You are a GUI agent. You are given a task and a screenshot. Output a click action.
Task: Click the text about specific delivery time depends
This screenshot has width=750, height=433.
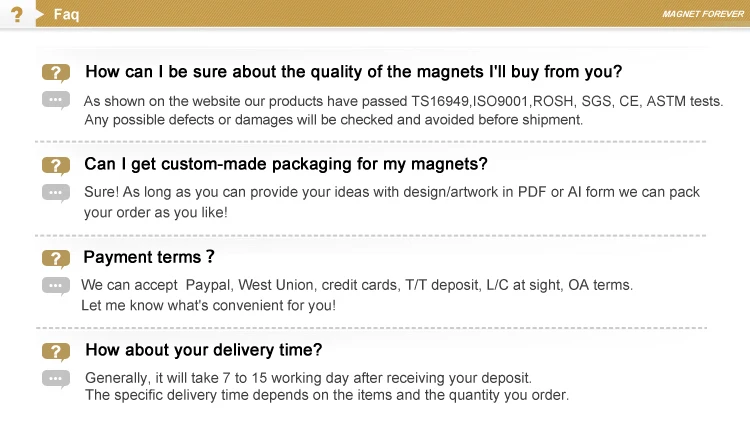coord(326,395)
